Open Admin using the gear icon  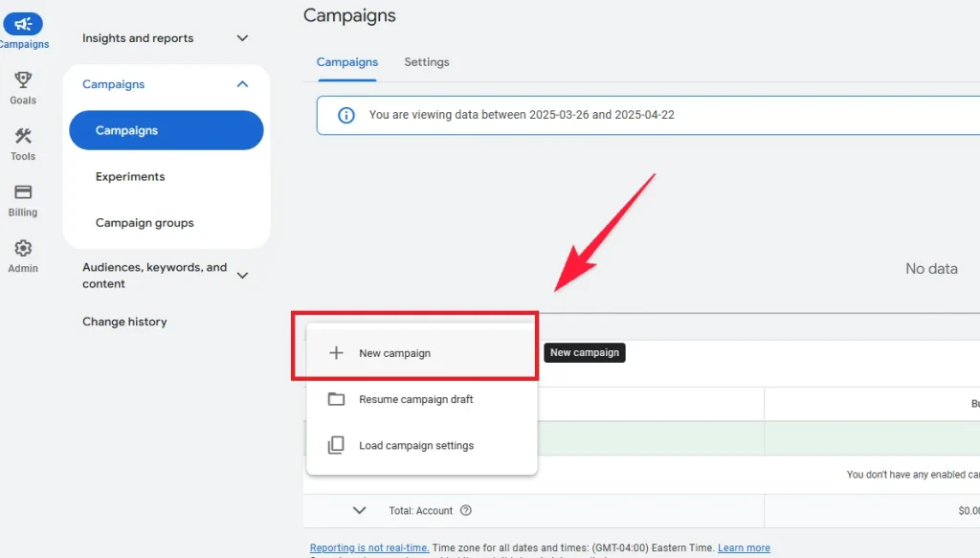tap(23, 247)
